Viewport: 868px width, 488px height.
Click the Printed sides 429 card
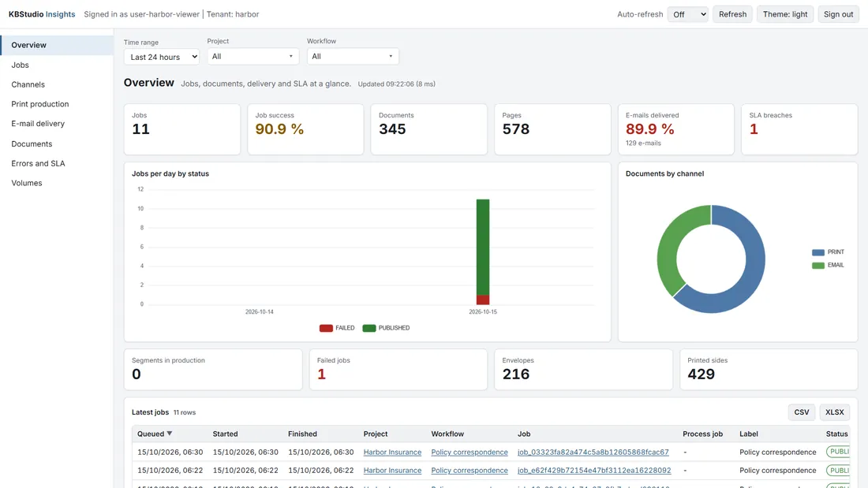769,369
